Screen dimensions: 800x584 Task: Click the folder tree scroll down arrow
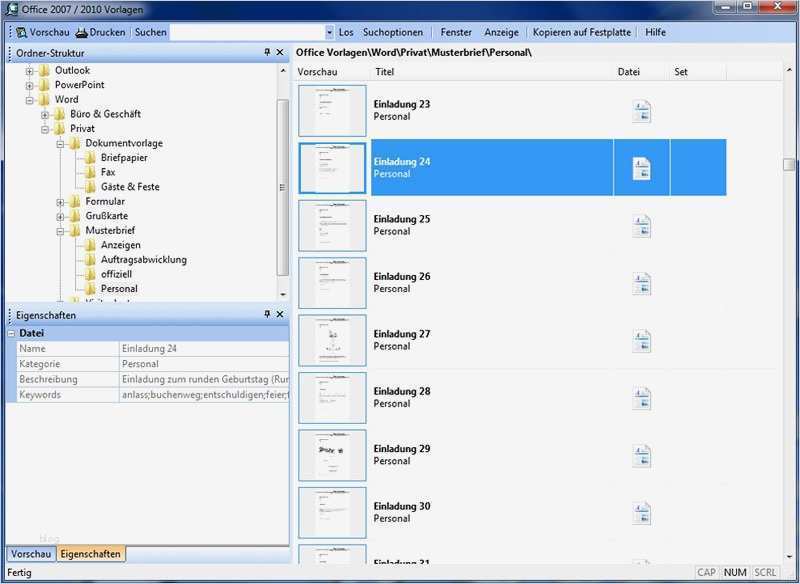[283, 294]
